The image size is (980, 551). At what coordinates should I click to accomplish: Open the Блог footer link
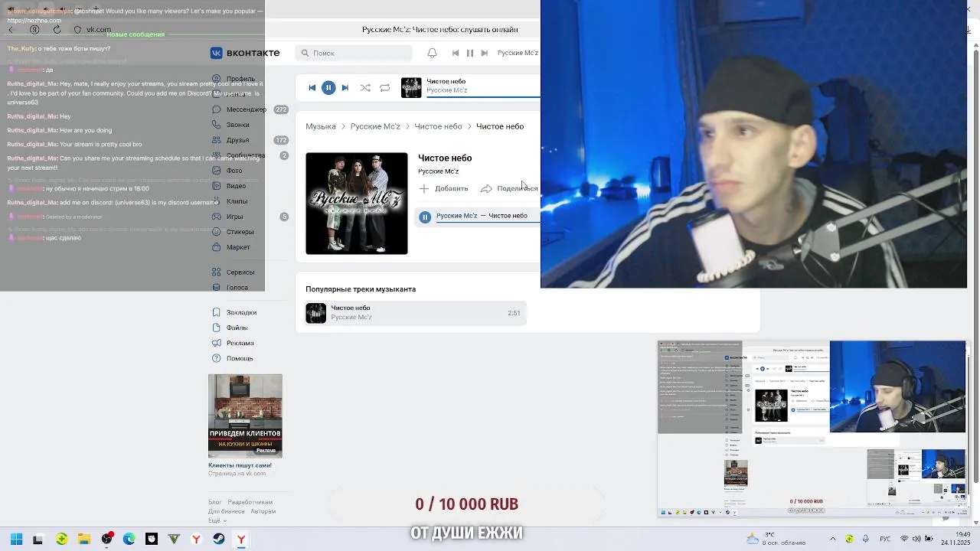point(215,502)
